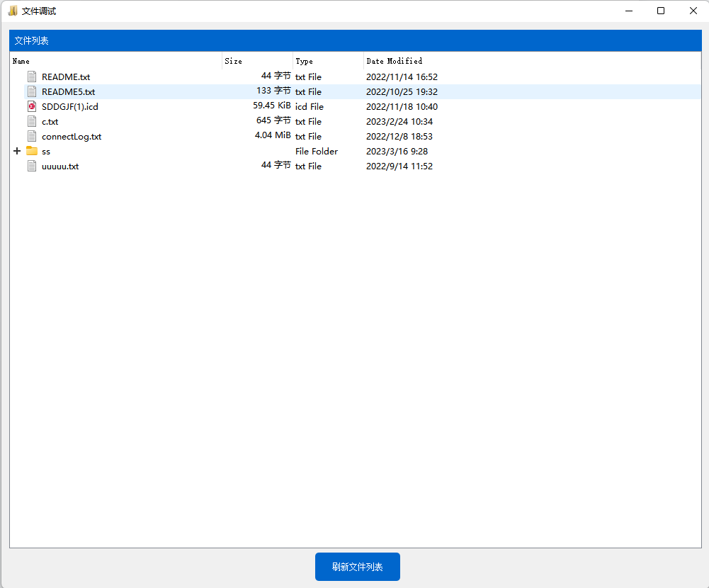Select the SDDGJF(1).icd file name
This screenshot has height=588, width=709.
(70, 107)
